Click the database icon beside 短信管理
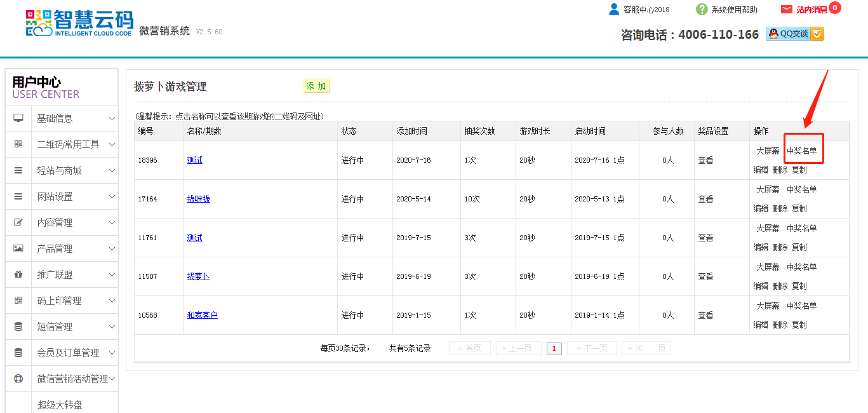Image resolution: width=868 pixels, height=413 pixels. click(18, 327)
